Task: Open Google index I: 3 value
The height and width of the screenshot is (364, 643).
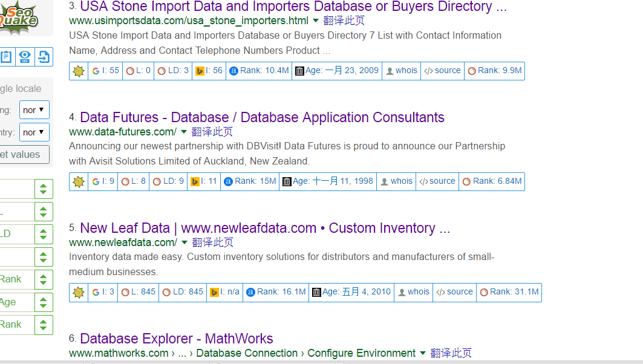Action: tap(103, 292)
